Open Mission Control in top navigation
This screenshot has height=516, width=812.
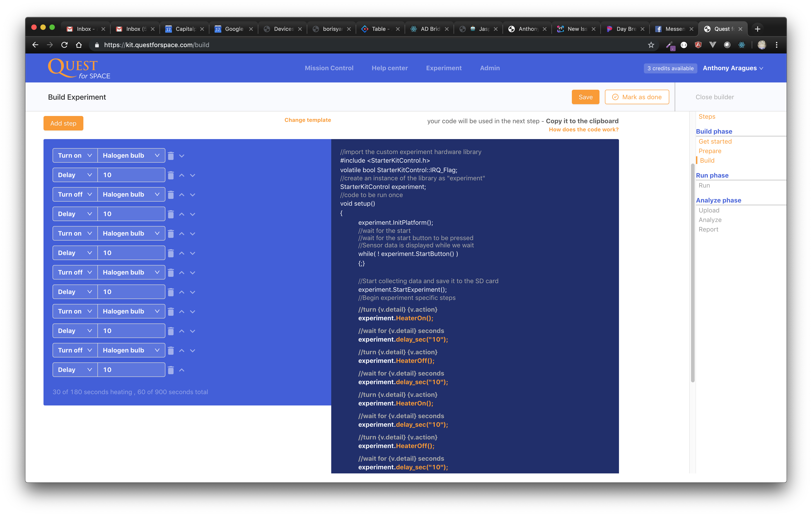[329, 68]
